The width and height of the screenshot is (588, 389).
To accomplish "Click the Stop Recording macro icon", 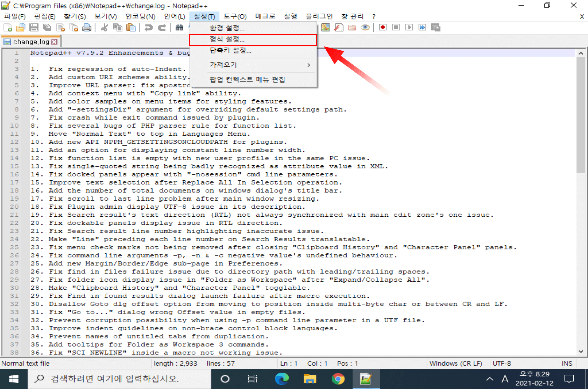I will [x=396, y=28].
